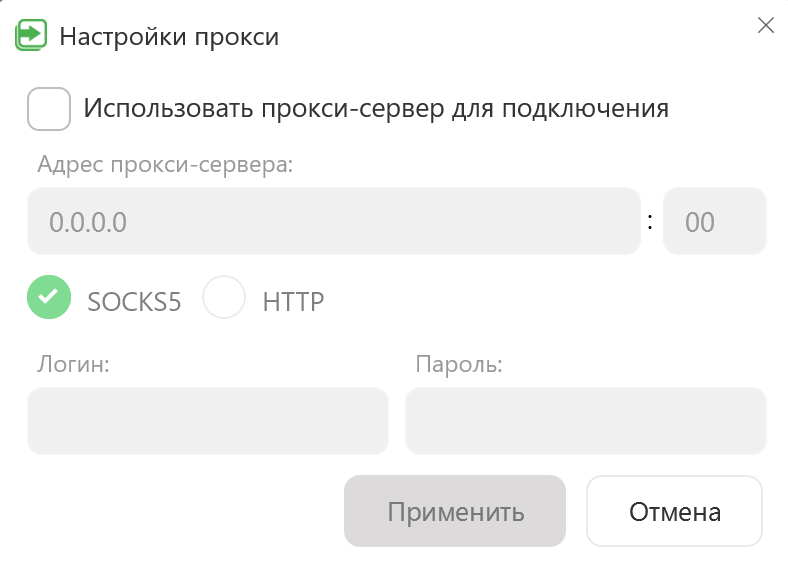Focus the proxy server address field
This screenshot has height=579, width=788.
pos(333,221)
